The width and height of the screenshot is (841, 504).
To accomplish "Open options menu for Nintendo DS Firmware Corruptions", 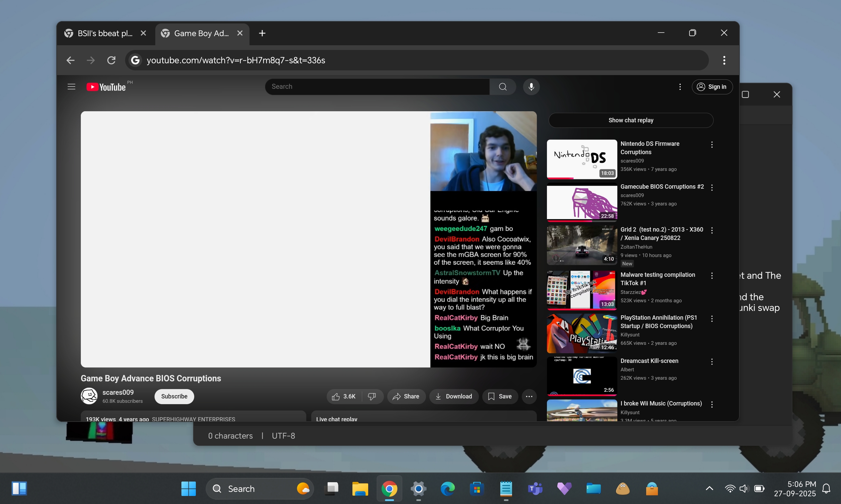I will [x=712, y=145].
